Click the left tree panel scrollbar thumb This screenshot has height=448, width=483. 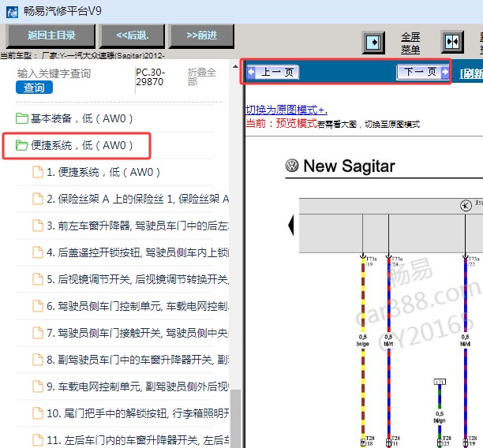point(236,419)
